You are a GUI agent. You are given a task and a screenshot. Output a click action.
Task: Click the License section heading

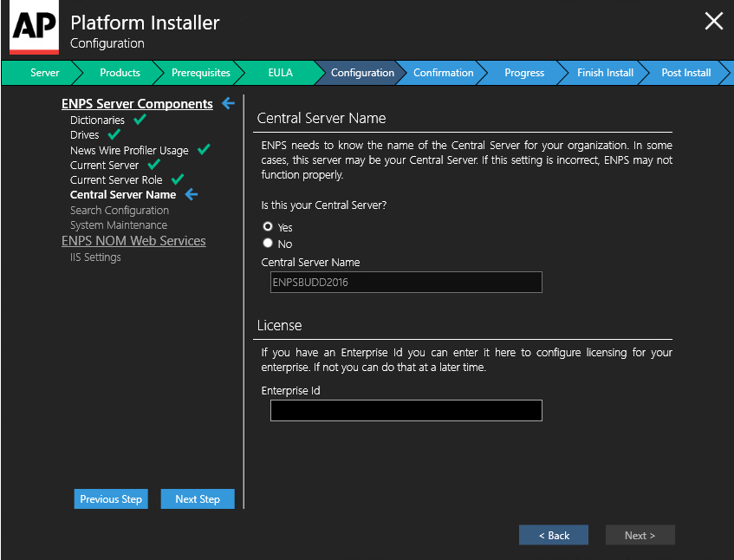pos(279,325)
